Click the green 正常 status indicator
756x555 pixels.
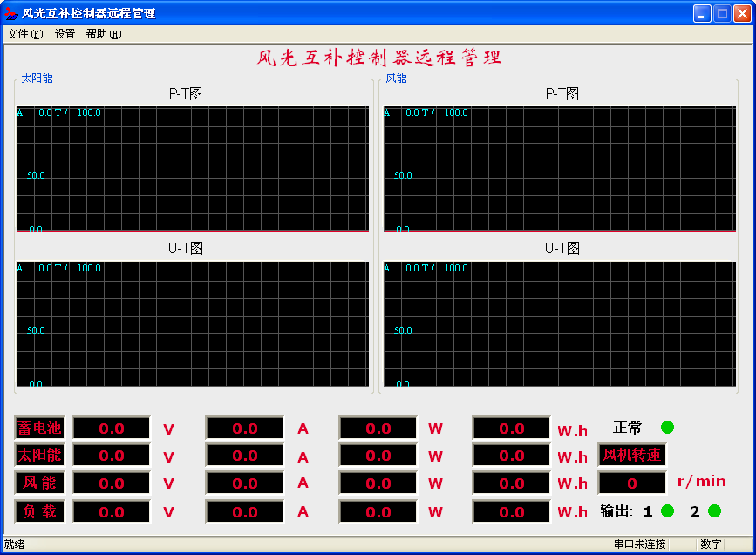pos(667,428)
